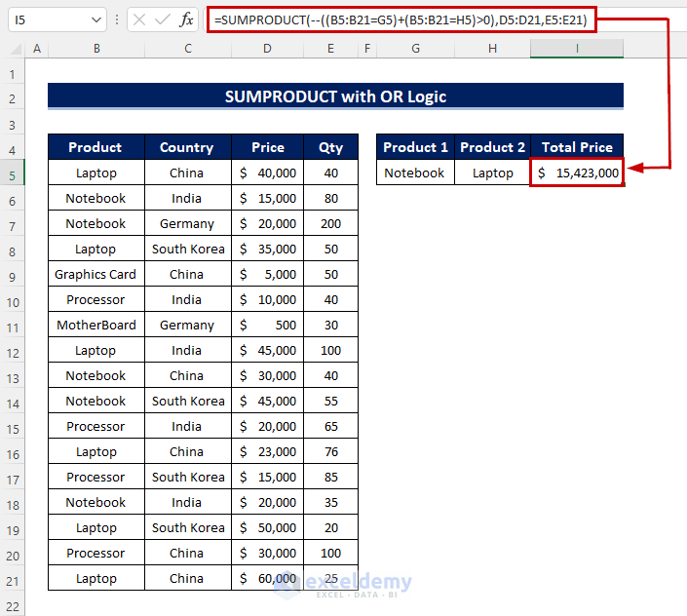The width and height of the screenshot is (687, 616).
Task: Click the quantity cell 85
Action: tap(330, 478)
